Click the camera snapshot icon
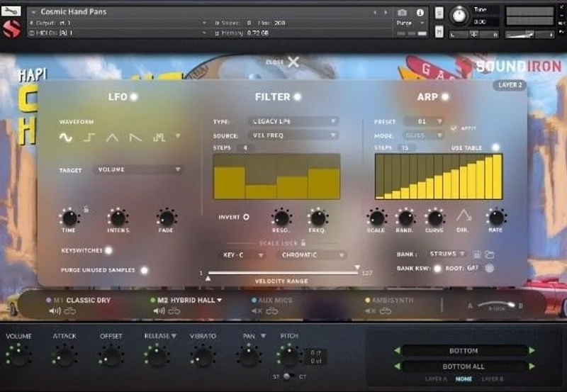The image size is (567, 392). [x=402, y=13]
